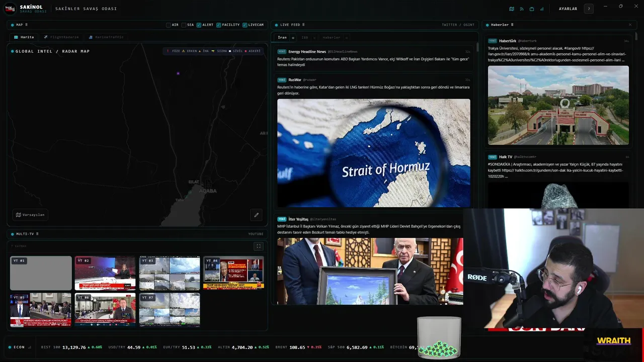Viewport: 644px width, 362px height.
Task: Click the BRENT ticker value
Action: pos(298,347)
